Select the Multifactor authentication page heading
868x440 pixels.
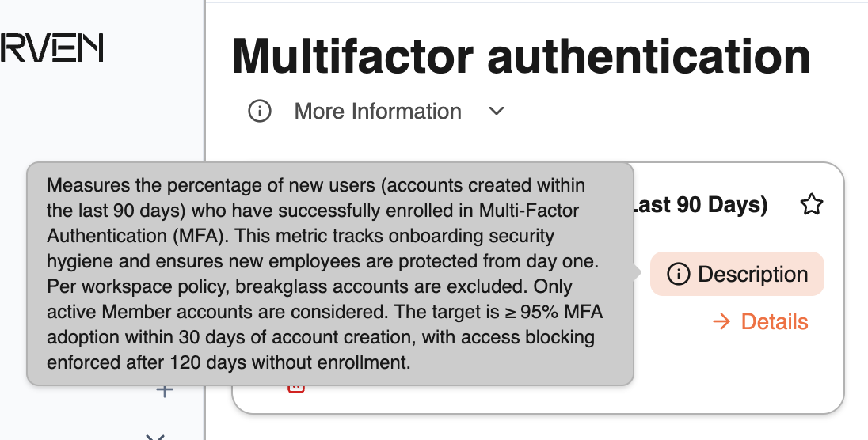(521, 56)
